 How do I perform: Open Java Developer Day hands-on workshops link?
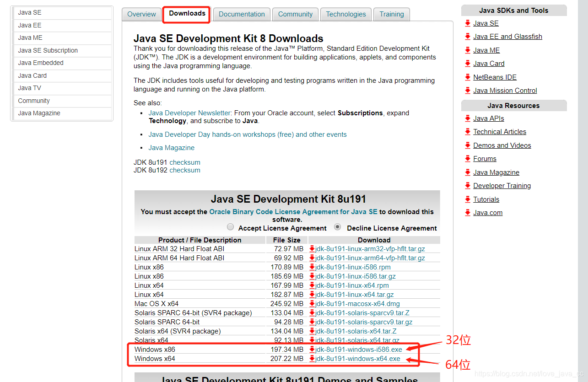(x=248, y=135)
